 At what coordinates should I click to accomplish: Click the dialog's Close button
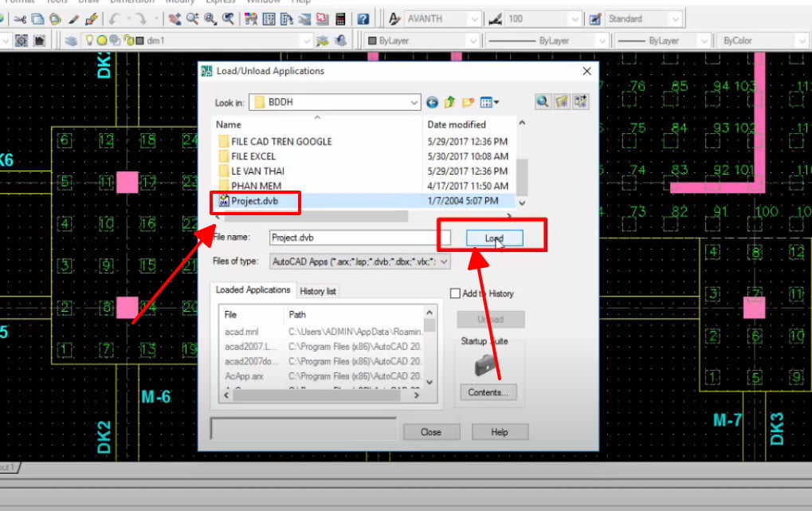pos(431,432)
